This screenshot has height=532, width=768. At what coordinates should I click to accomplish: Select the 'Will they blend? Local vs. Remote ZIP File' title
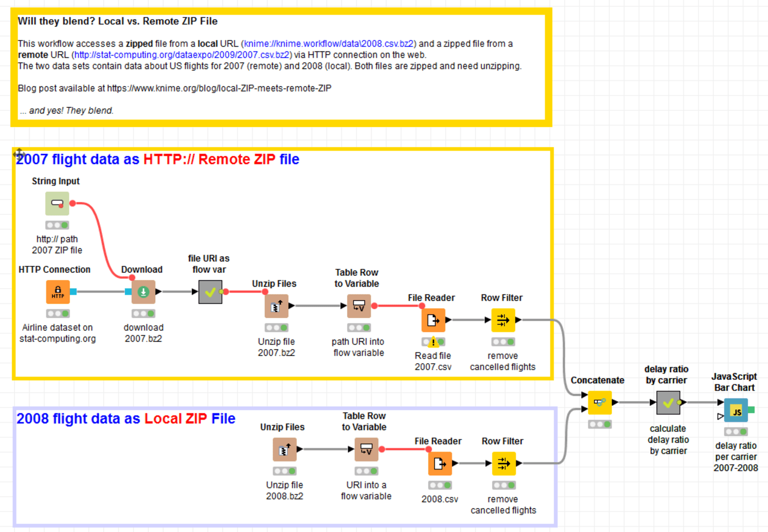[117, 21]
